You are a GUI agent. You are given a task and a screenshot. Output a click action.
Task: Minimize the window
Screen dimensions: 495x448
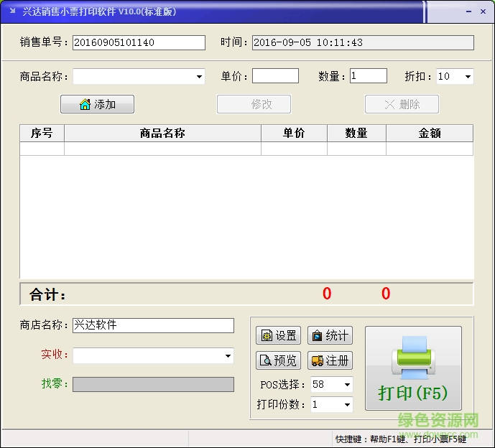tap(469, 11)
